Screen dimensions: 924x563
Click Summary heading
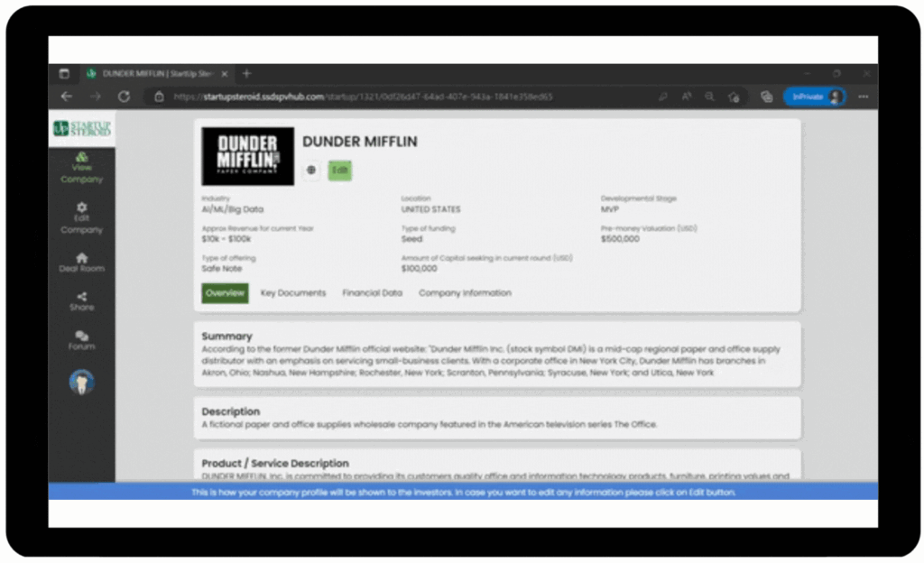[226, 337]
